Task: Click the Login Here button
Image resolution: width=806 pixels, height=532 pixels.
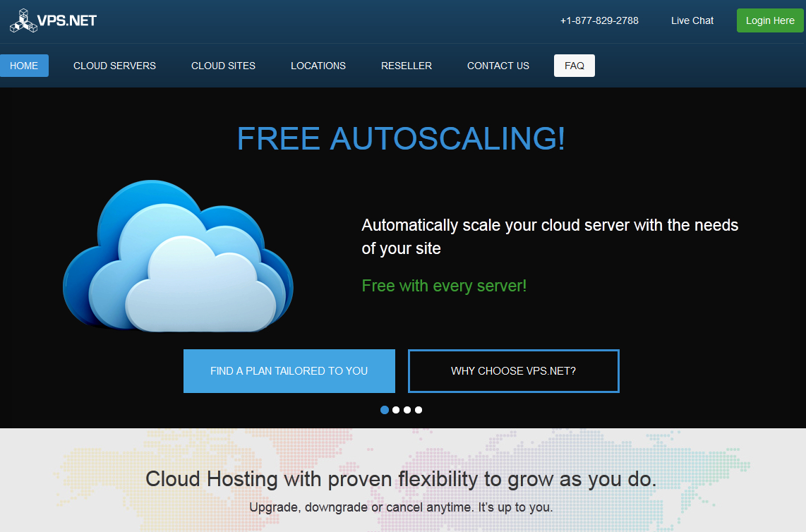Action: click(x=770, y=20)
